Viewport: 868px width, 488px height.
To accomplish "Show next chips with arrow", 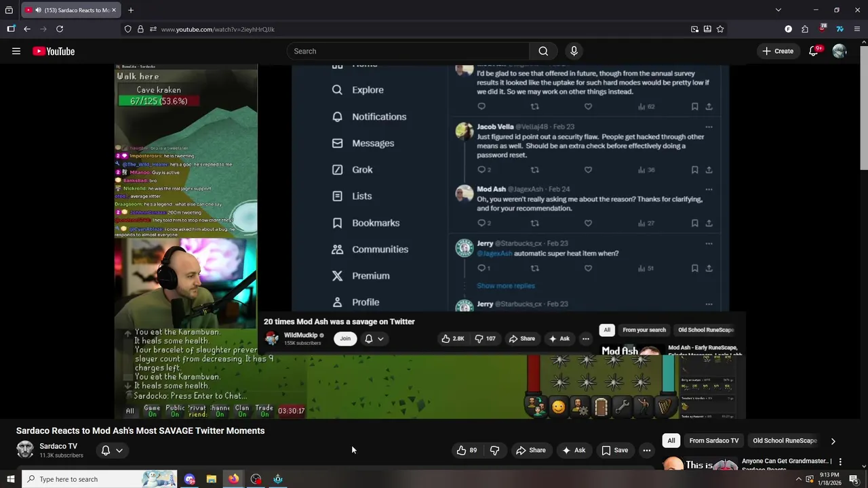I will pos(833,441).
